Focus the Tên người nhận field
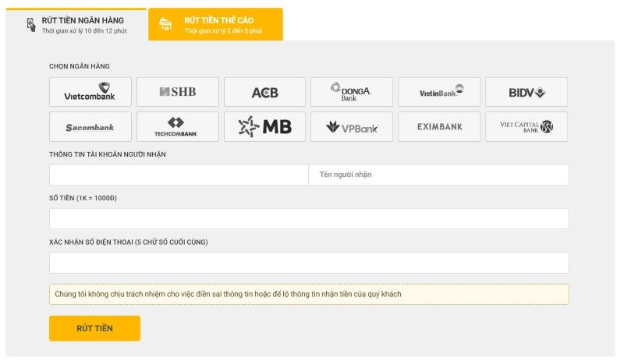This screenshot has height=364, width=624. pyautogui.click(x=438, y=175)
